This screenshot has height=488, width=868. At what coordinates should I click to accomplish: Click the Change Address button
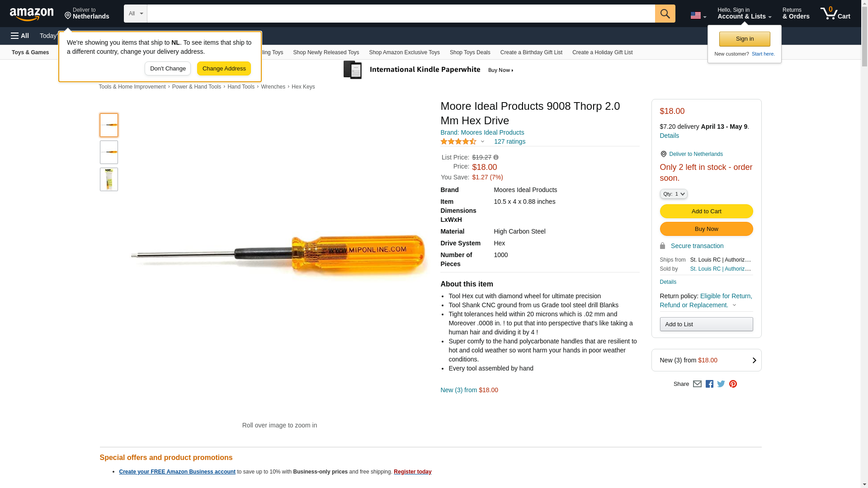click(x=224, y=69)
